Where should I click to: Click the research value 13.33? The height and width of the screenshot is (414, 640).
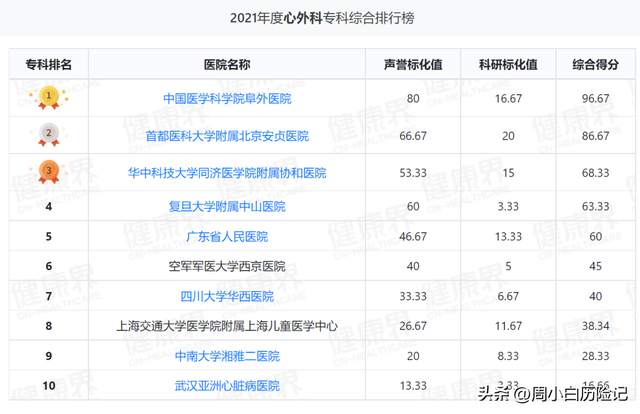tap(508, 236)
